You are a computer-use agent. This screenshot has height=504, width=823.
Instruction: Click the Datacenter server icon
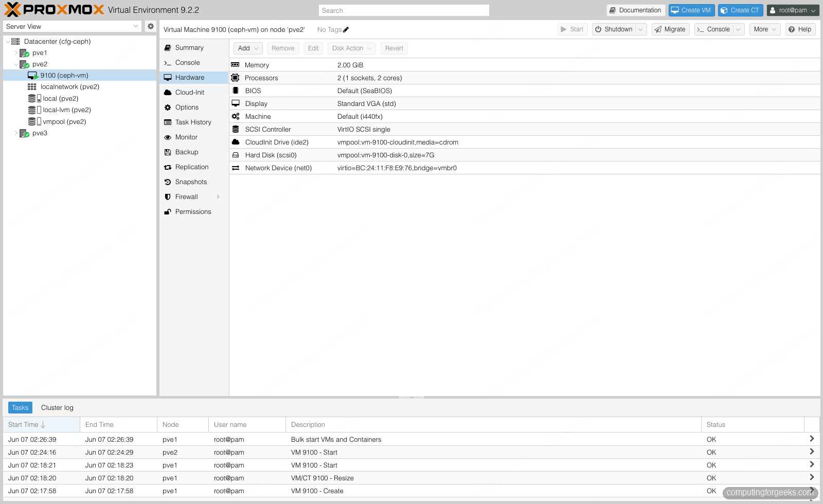point(15,42)
